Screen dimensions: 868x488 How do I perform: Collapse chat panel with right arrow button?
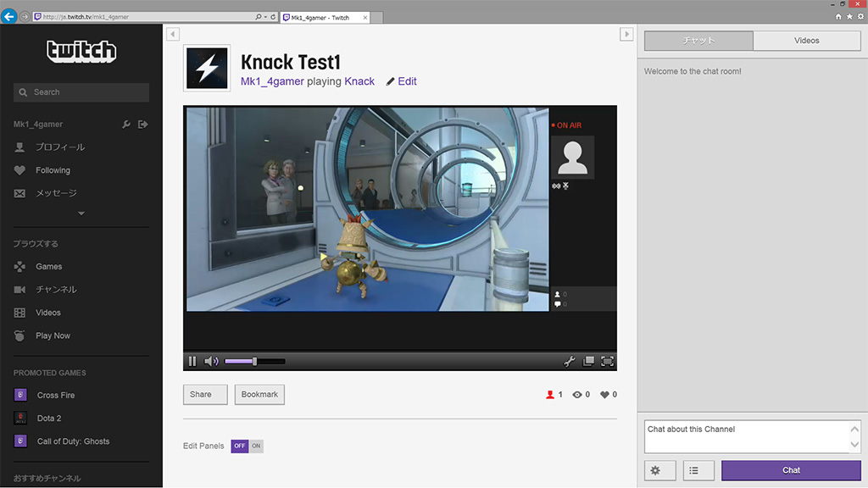click(626, 34)
